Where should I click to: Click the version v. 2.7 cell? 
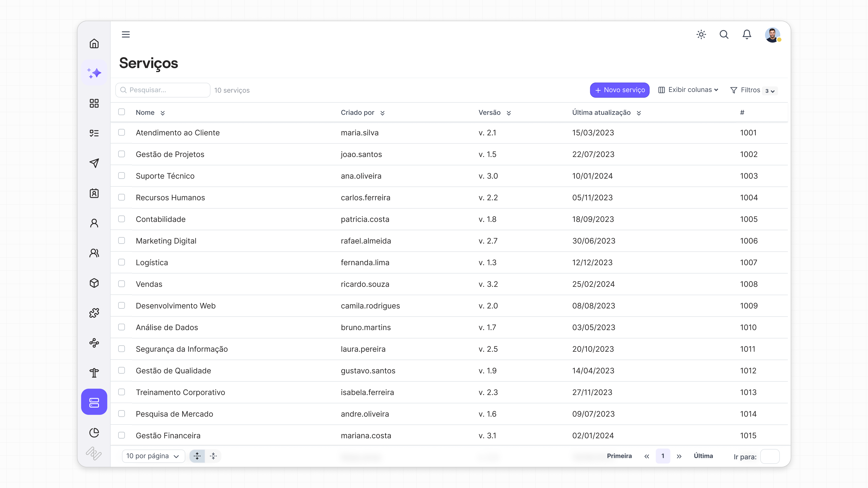[488, 241]
